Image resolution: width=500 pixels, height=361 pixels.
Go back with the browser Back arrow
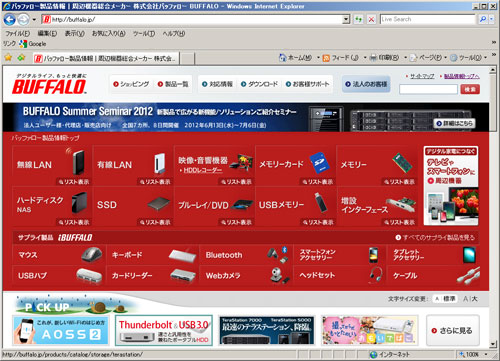click(10, 20)
